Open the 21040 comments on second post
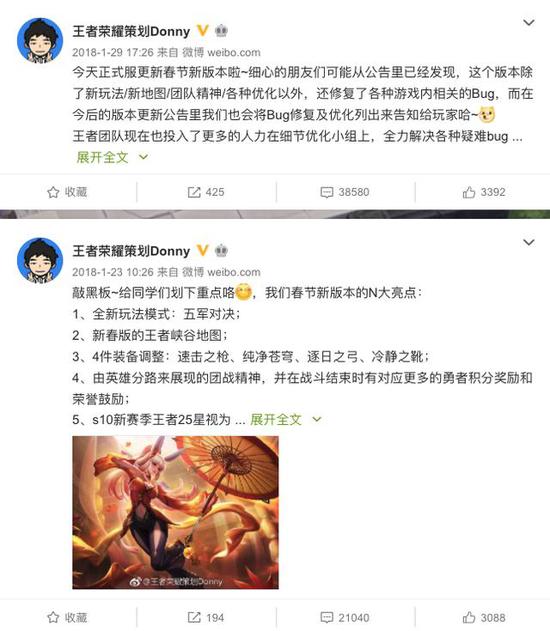The width and height of the screenshot is (550, 631). [345, 617]
